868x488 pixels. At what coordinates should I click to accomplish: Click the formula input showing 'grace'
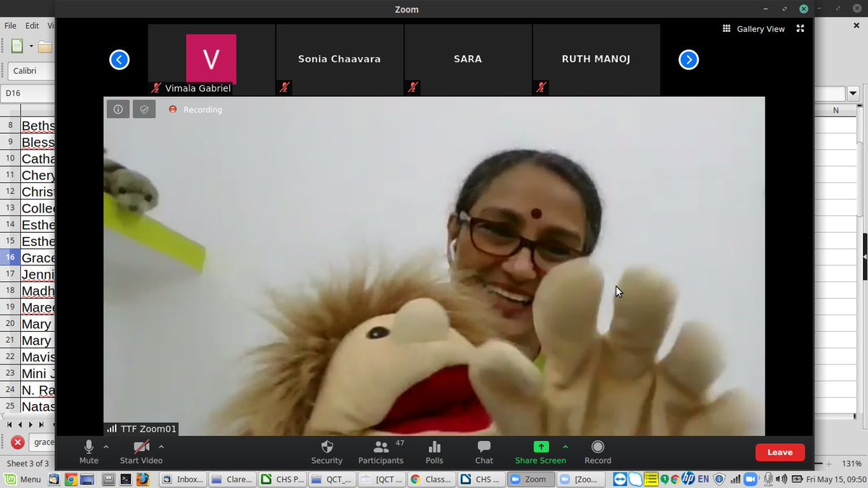43,442
